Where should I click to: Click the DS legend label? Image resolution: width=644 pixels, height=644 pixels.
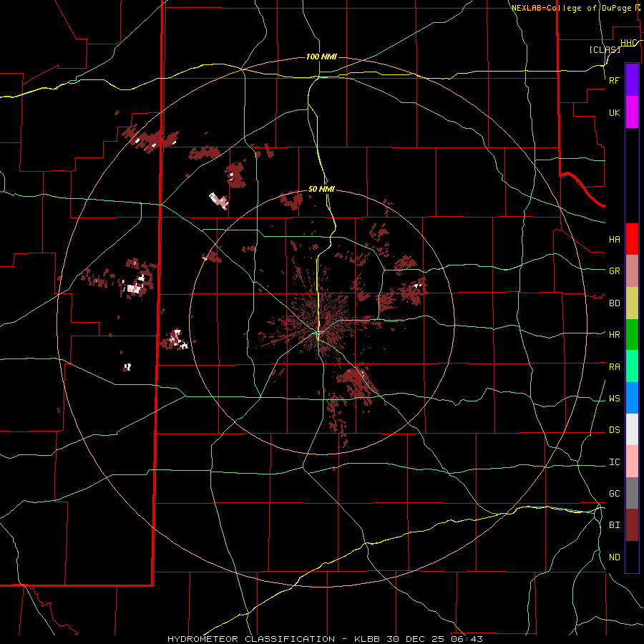point(614,430)
